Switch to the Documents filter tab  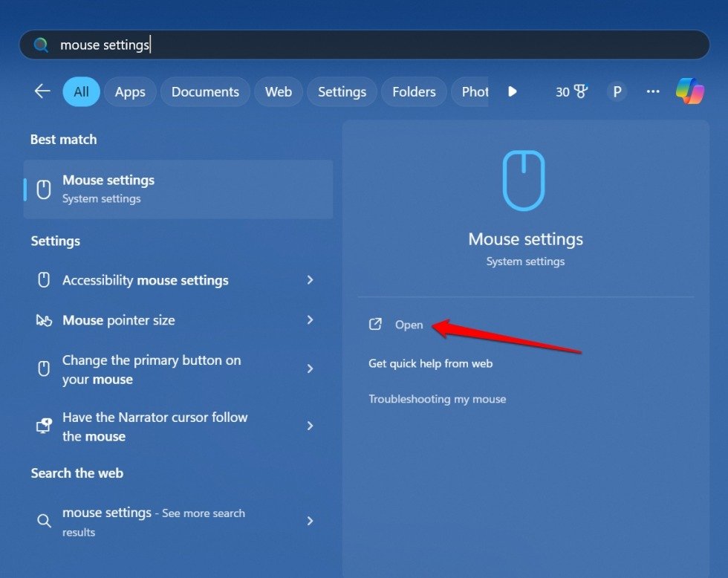click(x=205, y=91)
